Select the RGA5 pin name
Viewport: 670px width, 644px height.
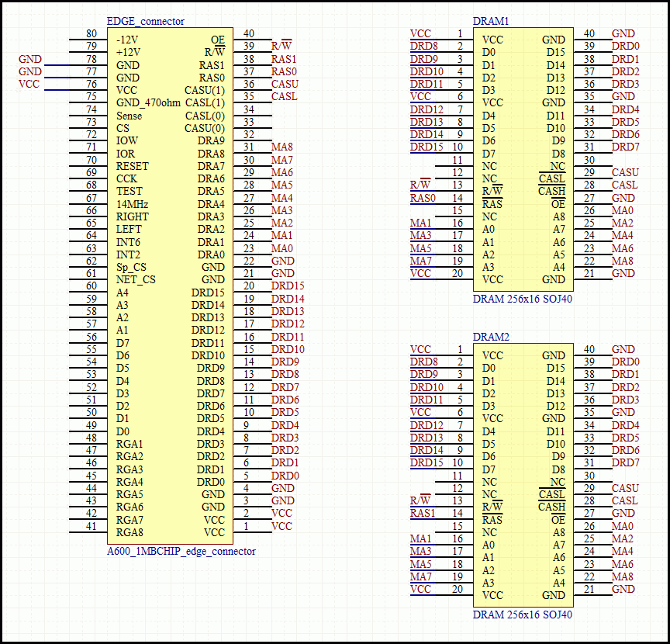130,494
